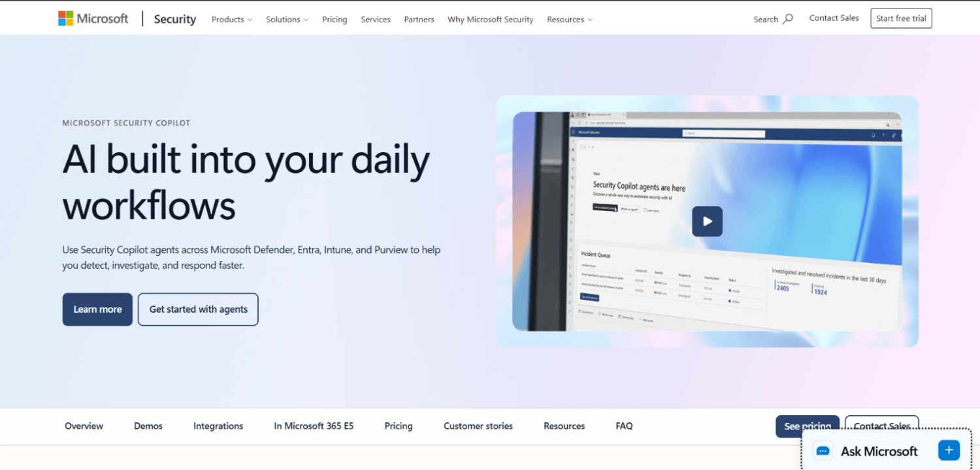Open Why Microsoft Security

coord(490,20)
